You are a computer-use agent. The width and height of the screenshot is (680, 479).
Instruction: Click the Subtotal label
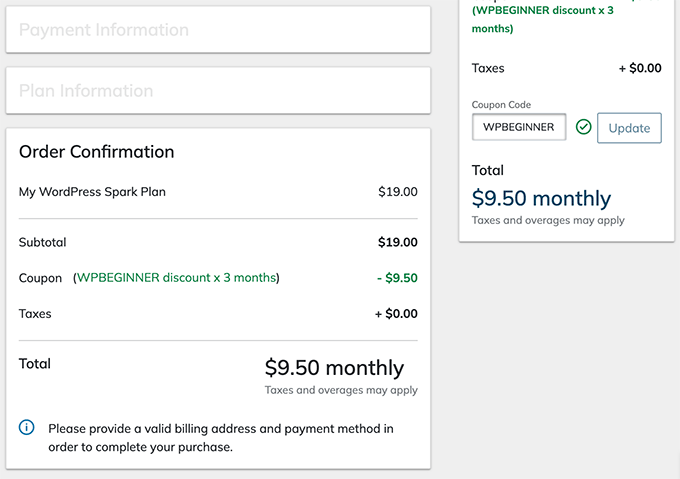click(x=42, y=242)
